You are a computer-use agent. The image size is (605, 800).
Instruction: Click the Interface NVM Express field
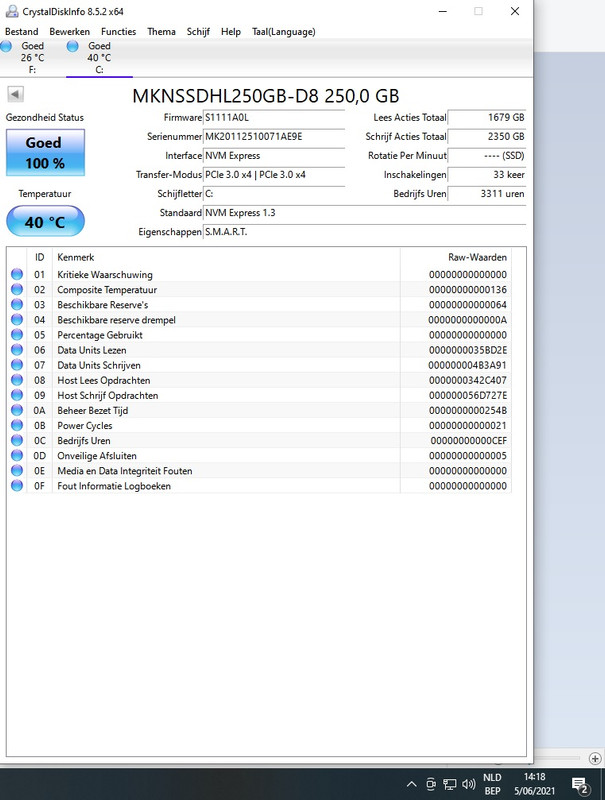click(x=274, y=156)
